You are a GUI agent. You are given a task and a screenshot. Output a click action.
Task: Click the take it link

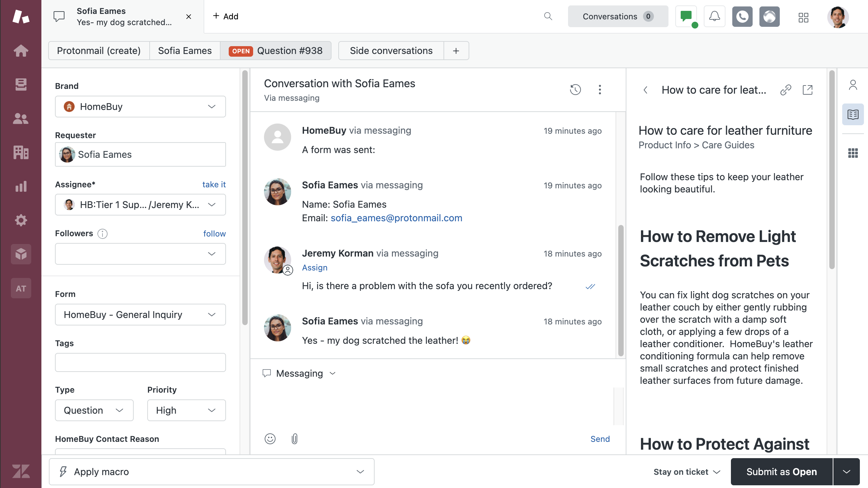tap(214, 184)
